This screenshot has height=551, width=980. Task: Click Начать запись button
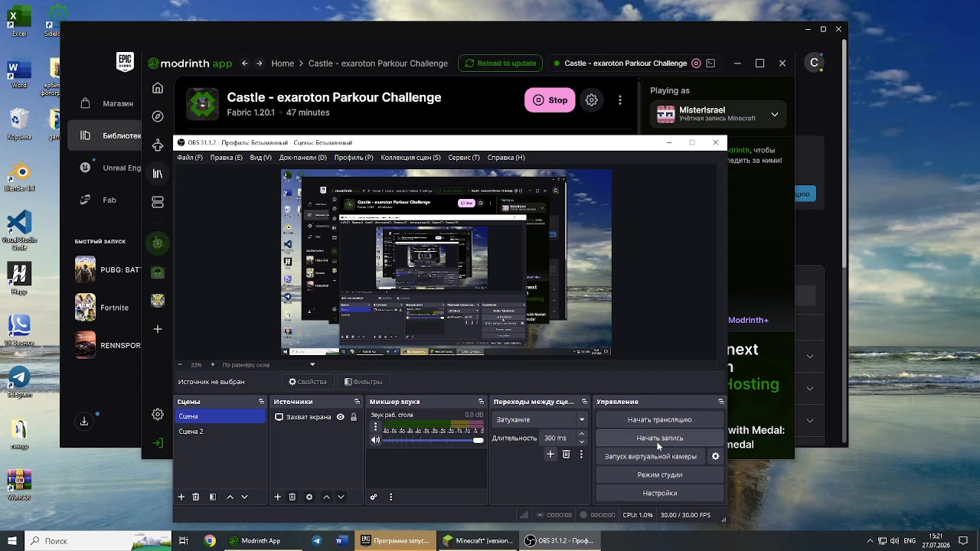(x=660, y=438)
